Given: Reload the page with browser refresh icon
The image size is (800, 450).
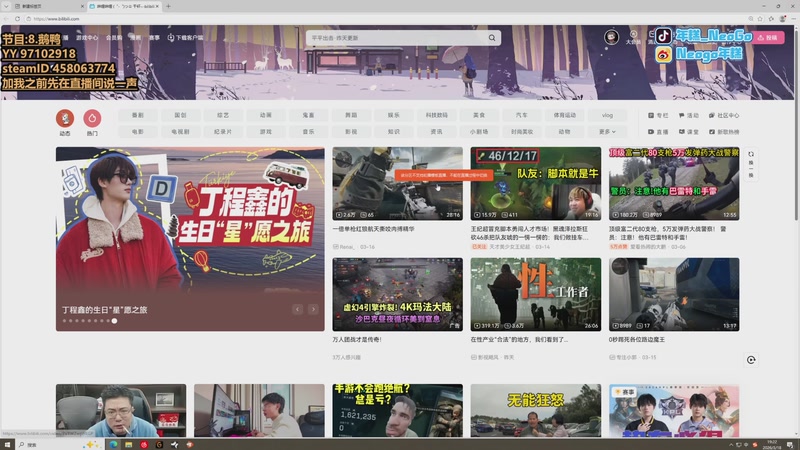Looking at the screenshot, I should click(x=17, y=19).
